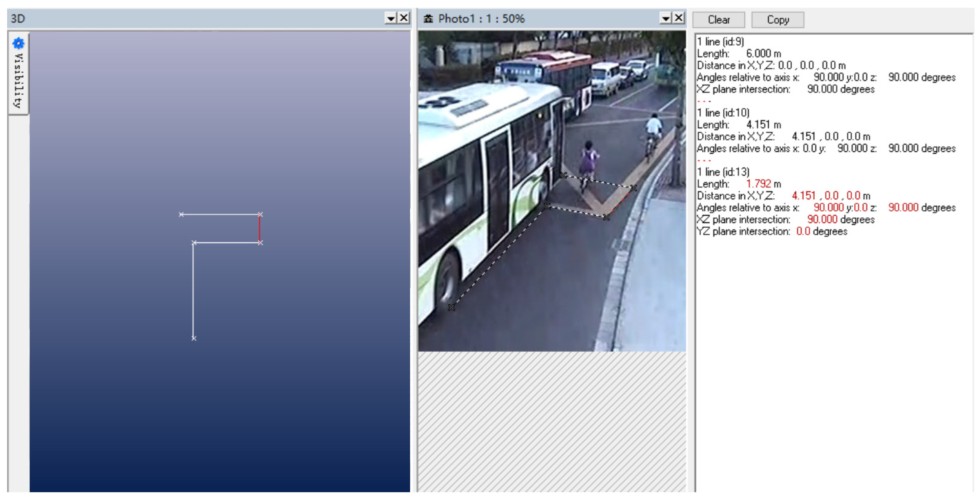980x501 pixels.
Task: Open the 3D panel dropdown arrow
Action: click(390, 18)
